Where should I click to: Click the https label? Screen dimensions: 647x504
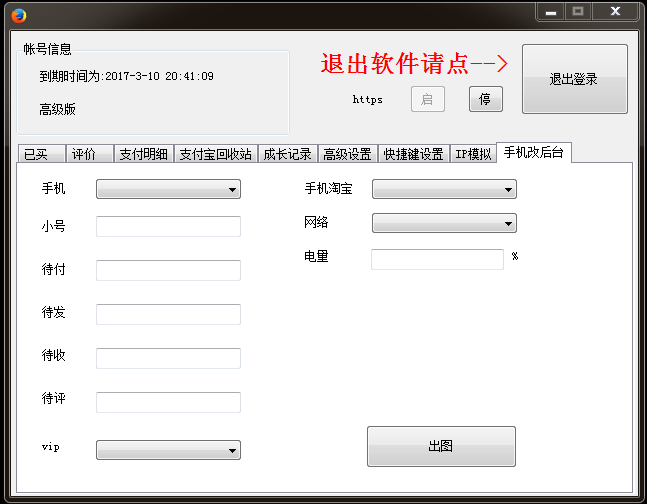pyautogui.click(x=367, y=99)
